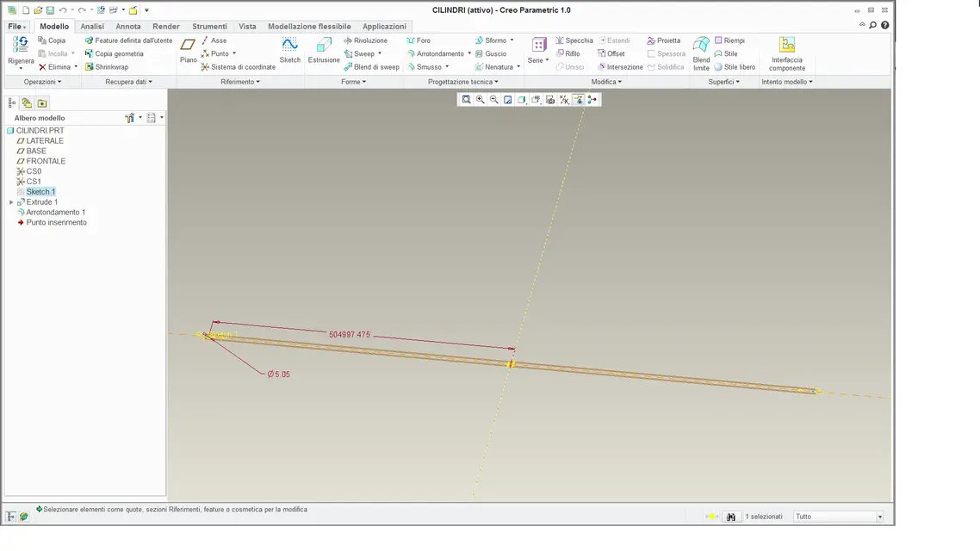Toggle annotation display in graphics toolbar

tap(578, 99)
